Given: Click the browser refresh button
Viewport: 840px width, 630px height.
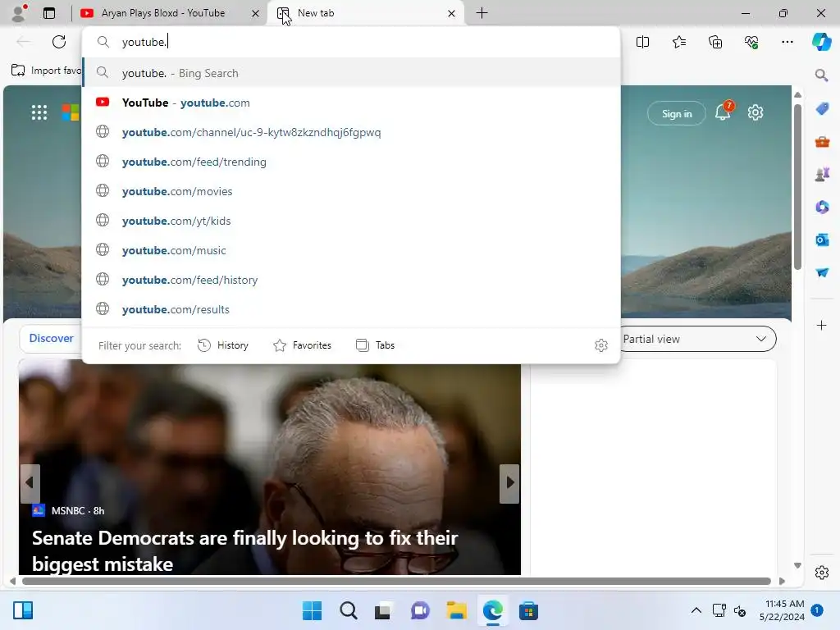Looking at the screenshot, I should 59,42.
